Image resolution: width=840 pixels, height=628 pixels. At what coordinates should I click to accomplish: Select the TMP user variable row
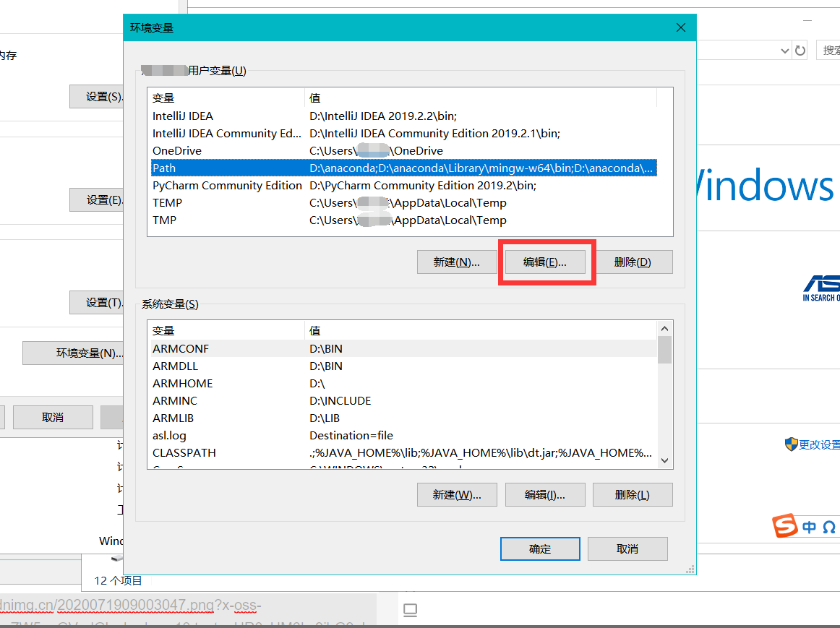(x=404, y=220)
